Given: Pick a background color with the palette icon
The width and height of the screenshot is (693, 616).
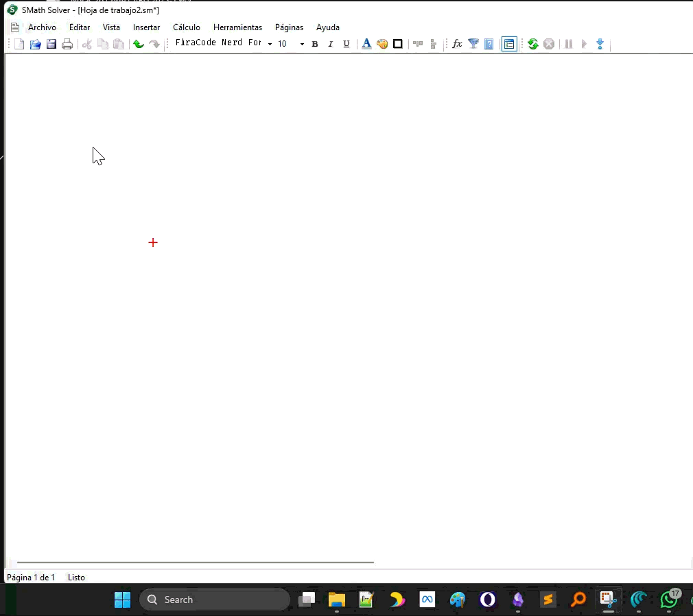Looking at the screenshot, I should click(x=382, y=44).
